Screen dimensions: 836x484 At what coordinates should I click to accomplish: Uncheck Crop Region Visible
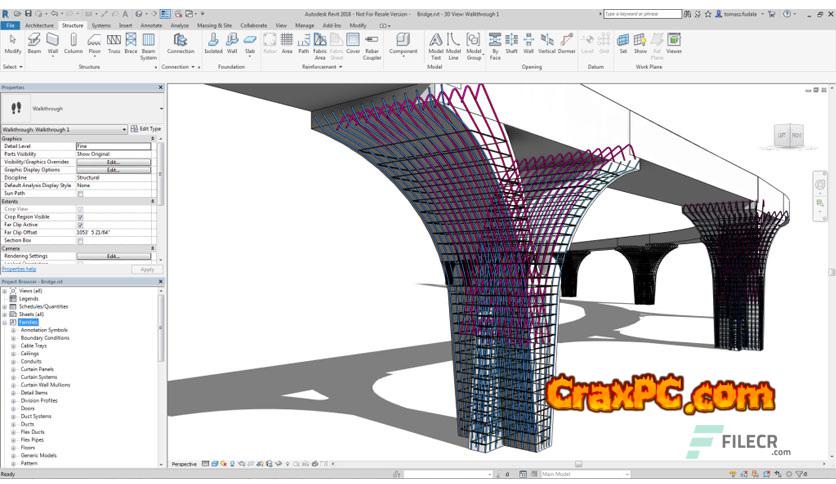click(80, 217)
